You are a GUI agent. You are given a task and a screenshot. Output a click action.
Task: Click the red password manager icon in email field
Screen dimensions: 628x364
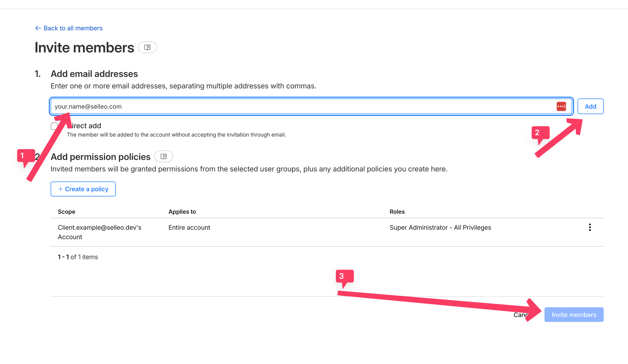pyautogui.click(x=561, y=106)
